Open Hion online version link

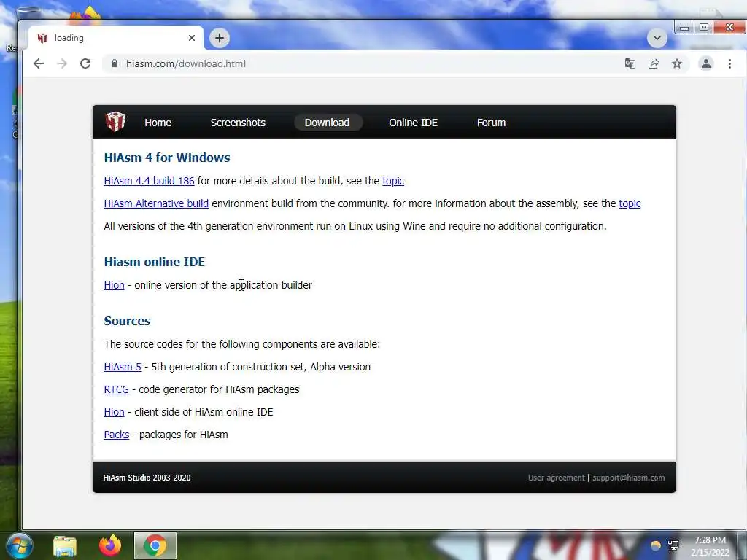pyautogui.click(x=114, y=285)
